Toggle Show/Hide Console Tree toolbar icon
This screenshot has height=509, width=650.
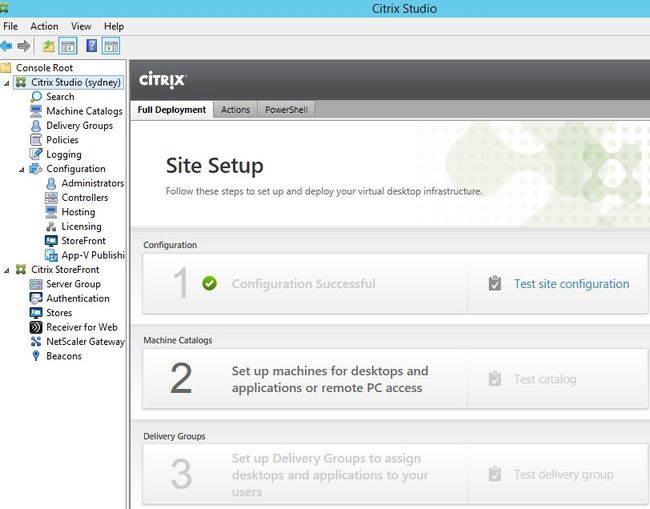click(x=68, y=46)
